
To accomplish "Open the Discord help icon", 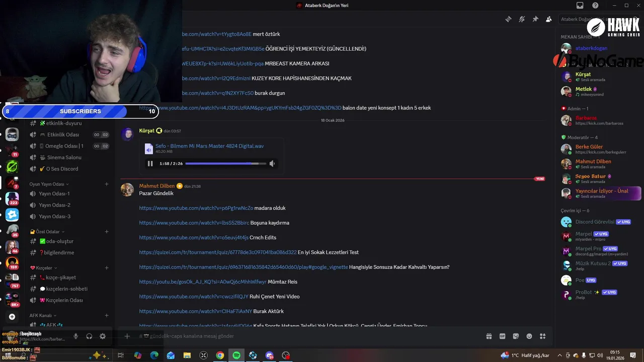I will [595, 6].
